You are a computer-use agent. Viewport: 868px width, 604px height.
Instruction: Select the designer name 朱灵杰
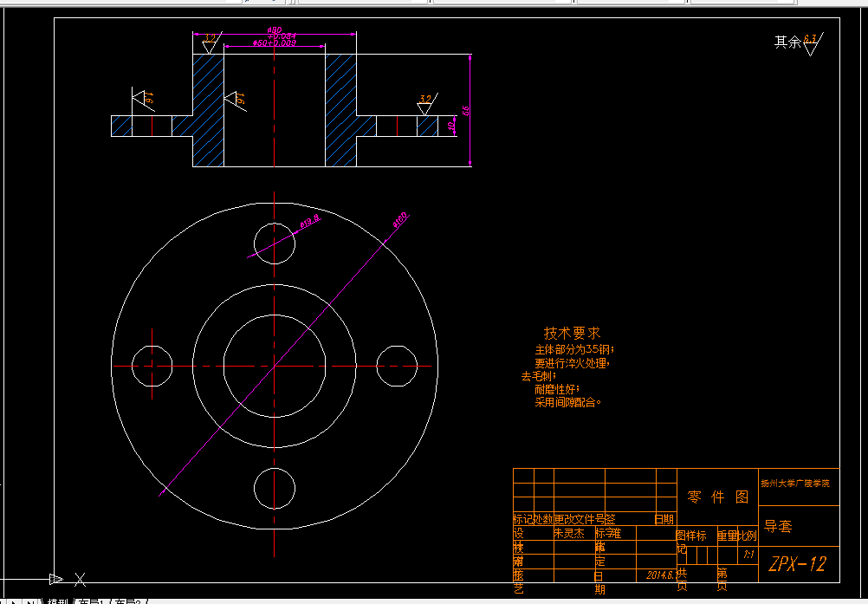pos(569,534)
